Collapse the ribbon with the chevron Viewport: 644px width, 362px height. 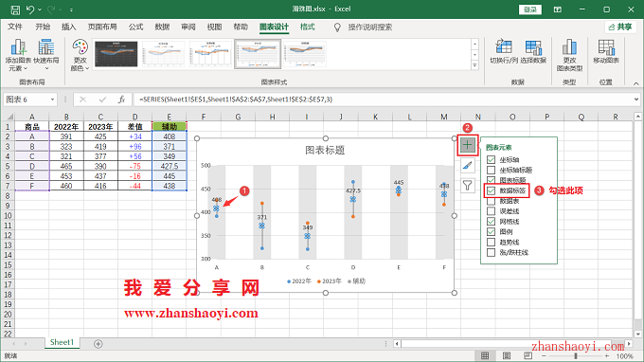point(635,83)
